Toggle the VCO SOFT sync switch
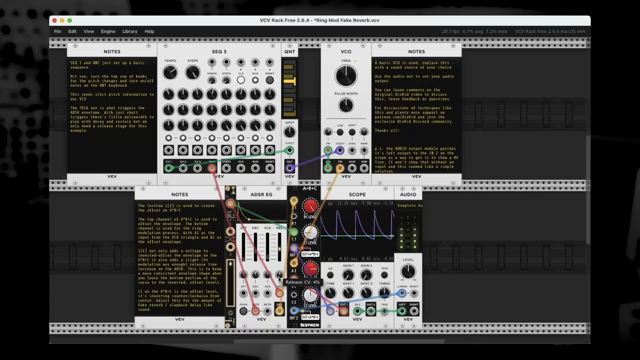This screenshot has width=640, height=360. [352, 132]
